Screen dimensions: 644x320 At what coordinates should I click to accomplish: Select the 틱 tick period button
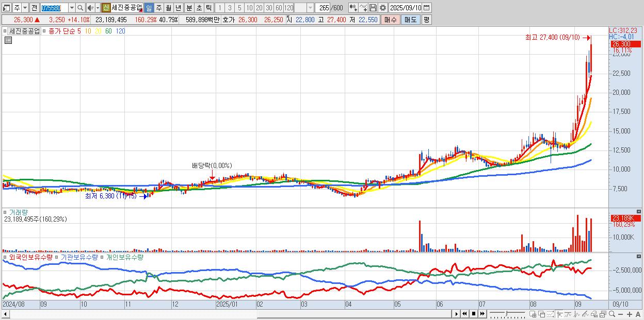pyautogui.click(x=208, y=8)
